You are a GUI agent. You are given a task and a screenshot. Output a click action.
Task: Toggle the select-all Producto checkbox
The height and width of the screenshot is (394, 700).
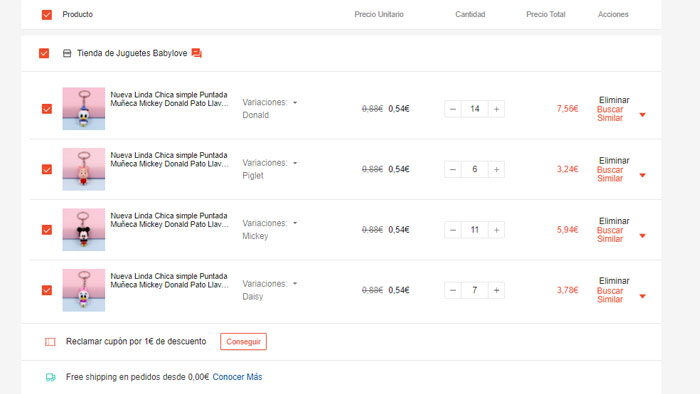pyautogui.click(x=47, y=15)
